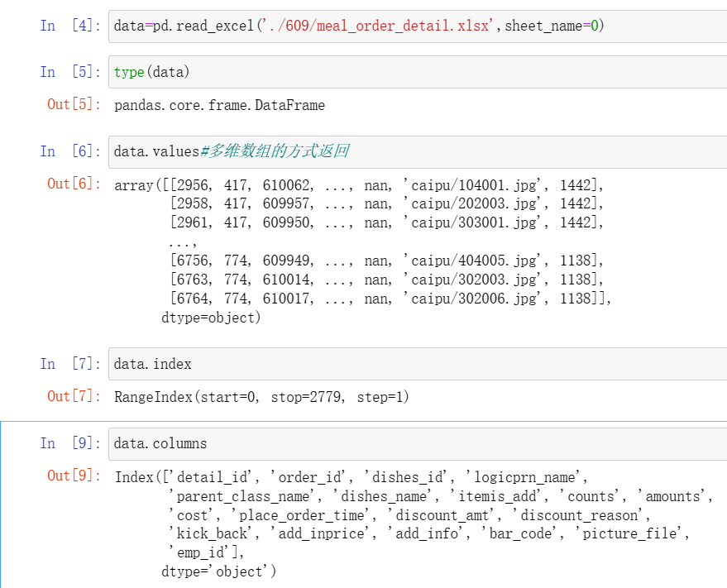Viewport: 727px width, 588px height.
Task: Click the 'dishes_id' column name
Action: [407, 477]
